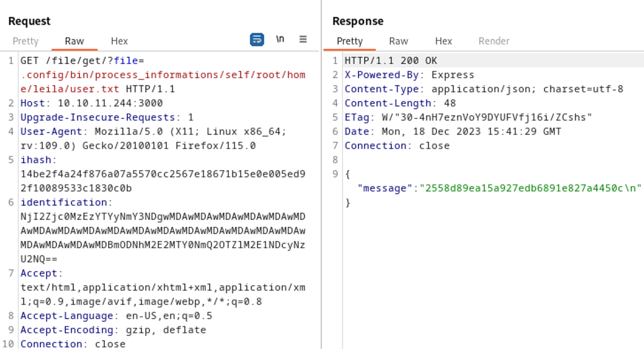Toggle the word wrap icon in Request
Image resolution: width=644 pixels, height=349 pixels.
tap(257, 40)
